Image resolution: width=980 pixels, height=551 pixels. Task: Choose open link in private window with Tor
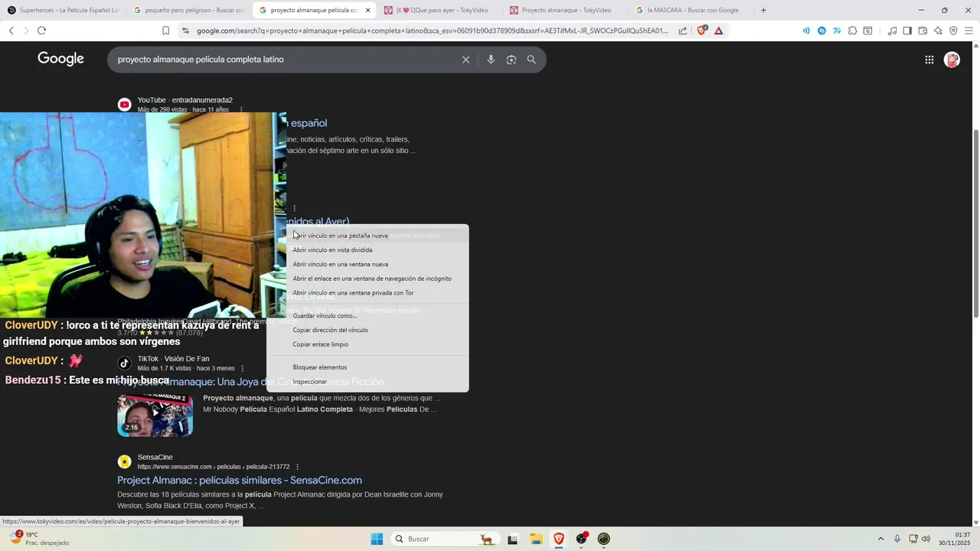pos(367,293)
